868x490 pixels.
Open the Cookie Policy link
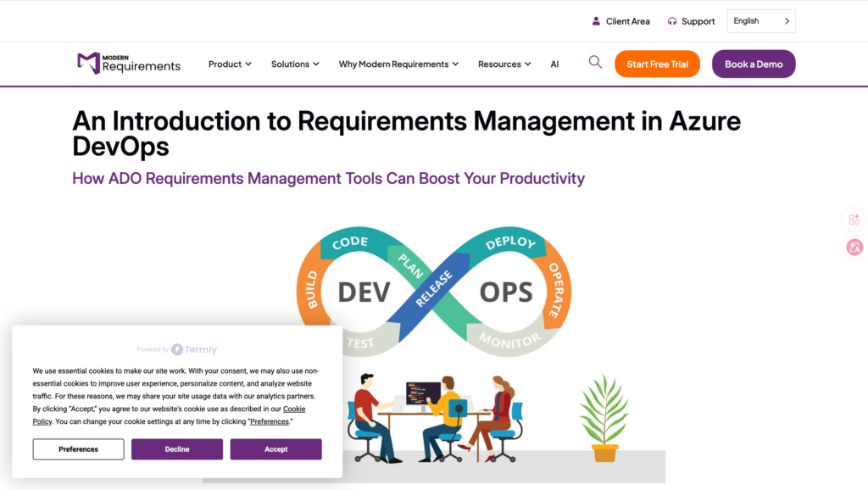tap(293, 409)
